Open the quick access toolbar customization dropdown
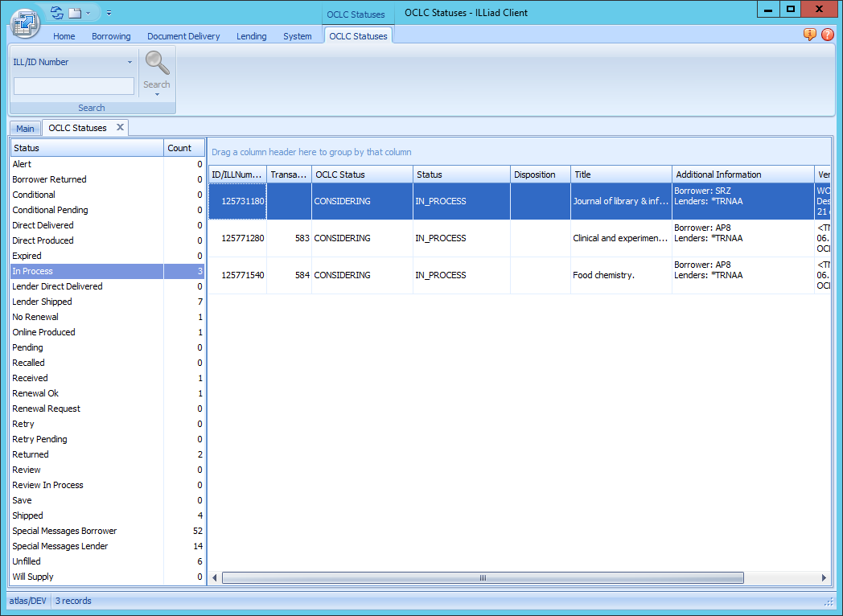843x616 pixels. point(110,13)
